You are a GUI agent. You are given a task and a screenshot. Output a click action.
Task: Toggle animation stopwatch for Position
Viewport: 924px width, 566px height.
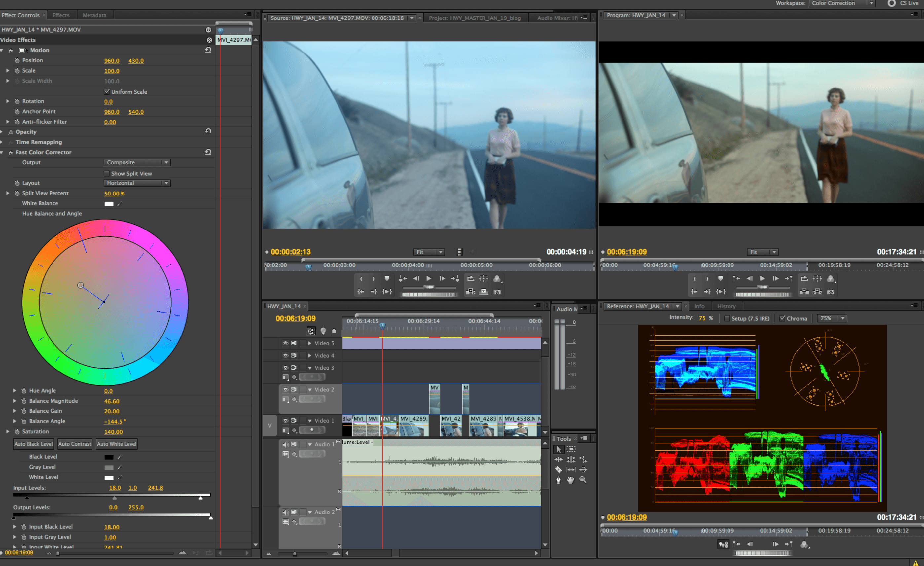pos(17,60)
